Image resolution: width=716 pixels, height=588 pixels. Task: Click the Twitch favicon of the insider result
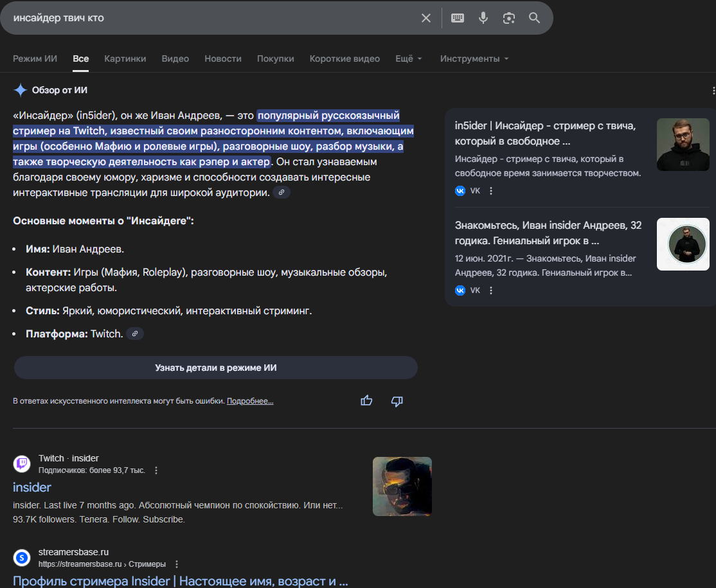(21, 464)
